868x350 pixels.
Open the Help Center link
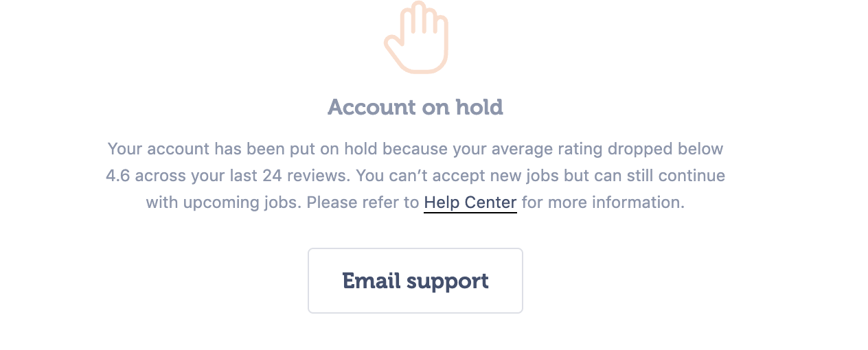coord(470,202)
